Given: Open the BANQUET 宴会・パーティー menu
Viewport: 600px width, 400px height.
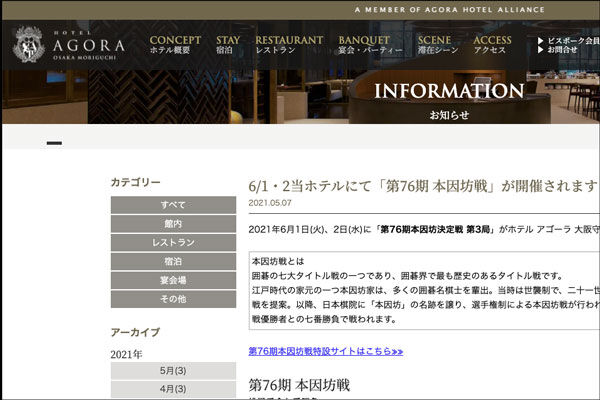Looking at the screenshot, I should (x=370, y=45).
